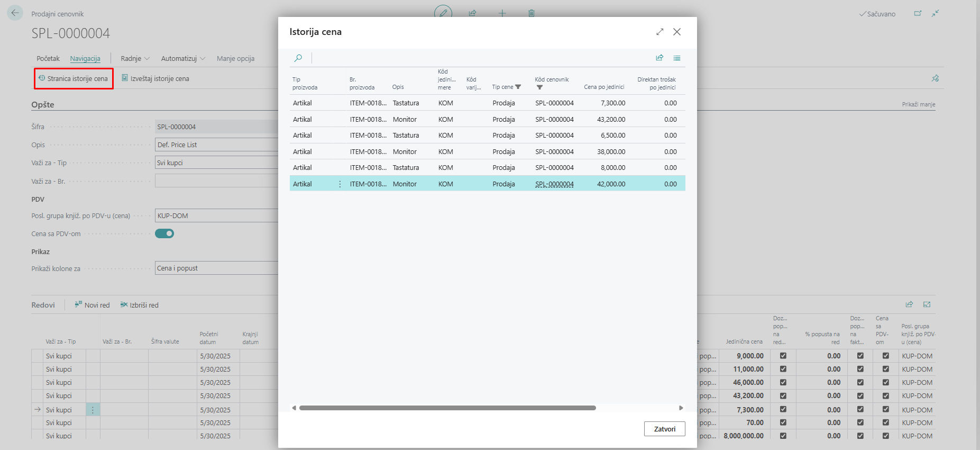The image size is (980, 450).
Task: Click the Zatvori button
Action: [664, 429]
